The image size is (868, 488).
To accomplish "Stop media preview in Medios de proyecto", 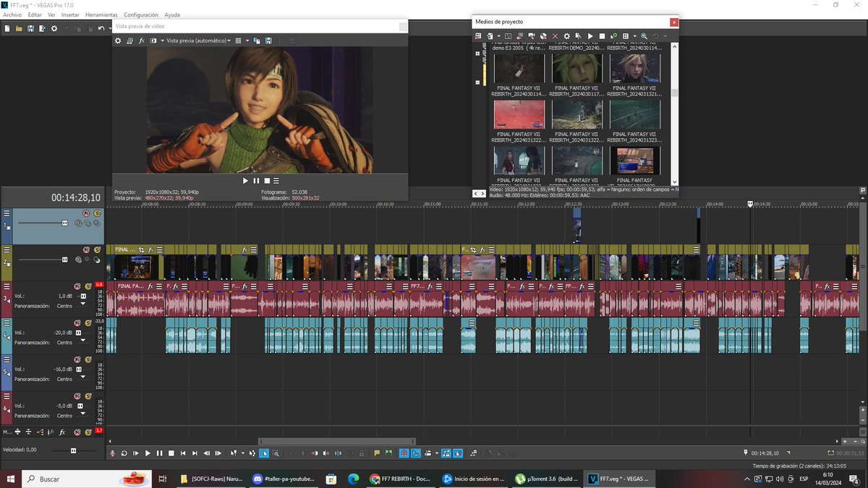I will pyautogui.click(x=602, y=36).
